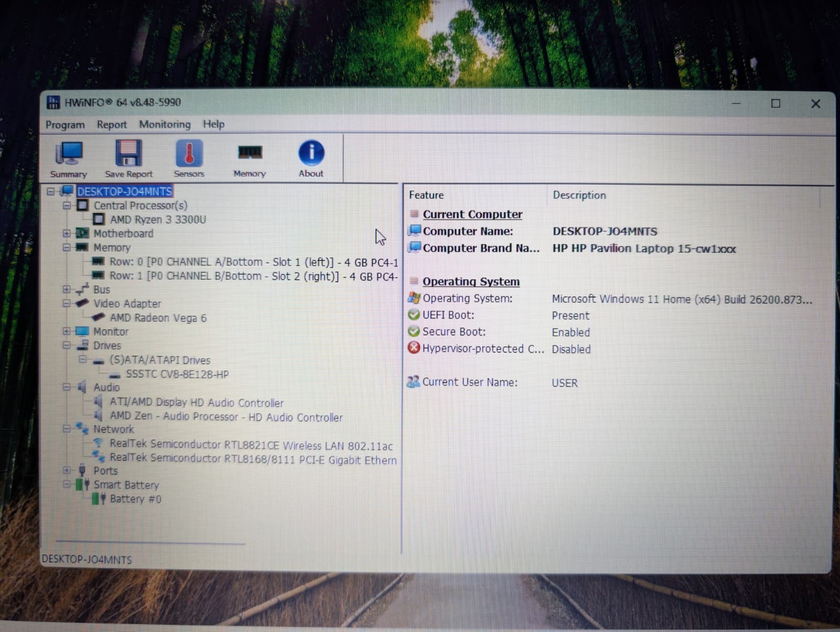Open the Program menu
The image size is (840, 632).
(65, 124)
